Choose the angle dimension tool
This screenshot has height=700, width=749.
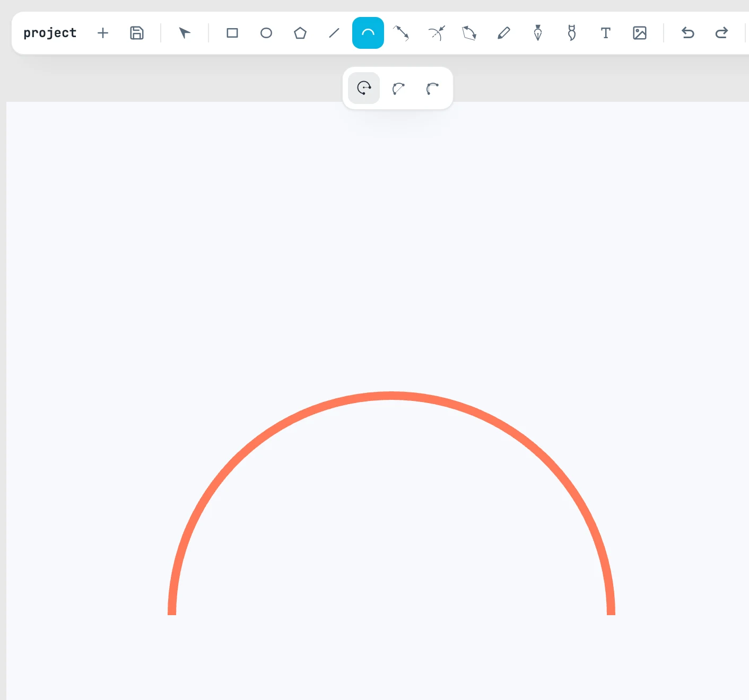point(469,33)
